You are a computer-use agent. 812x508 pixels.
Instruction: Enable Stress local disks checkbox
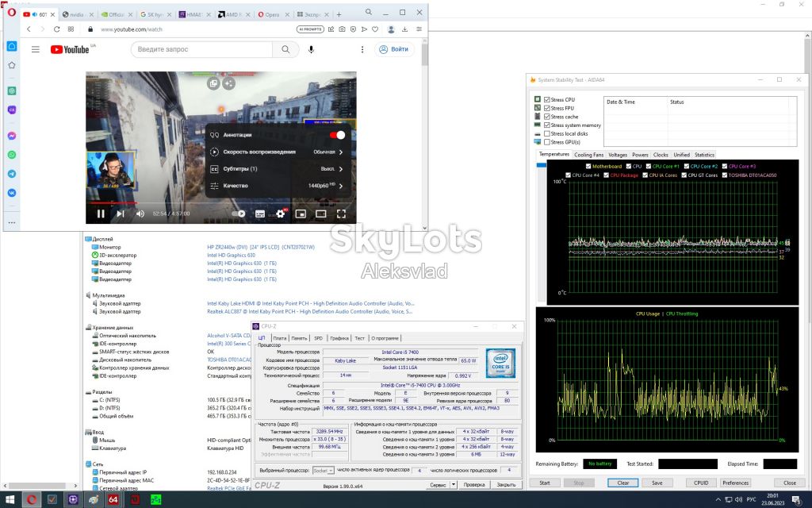[x=547, y=133]
